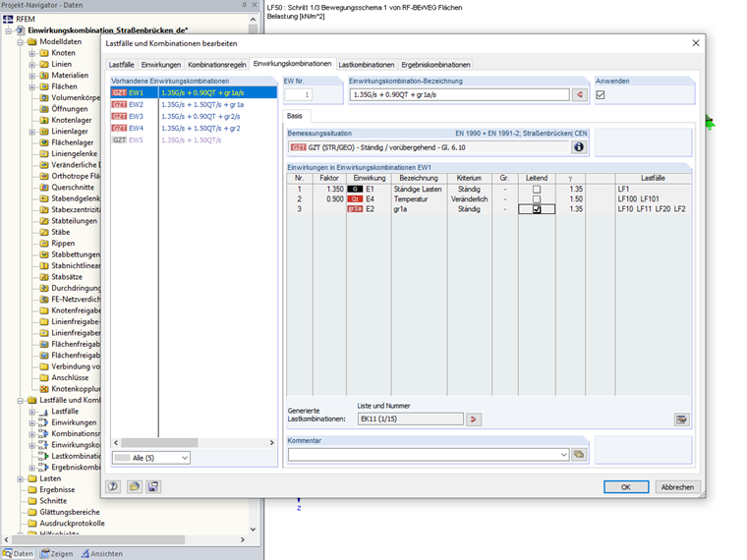Click the save disk icon at dialog bottom
This screenshot has width=747, height=560.
pos(153,486)
